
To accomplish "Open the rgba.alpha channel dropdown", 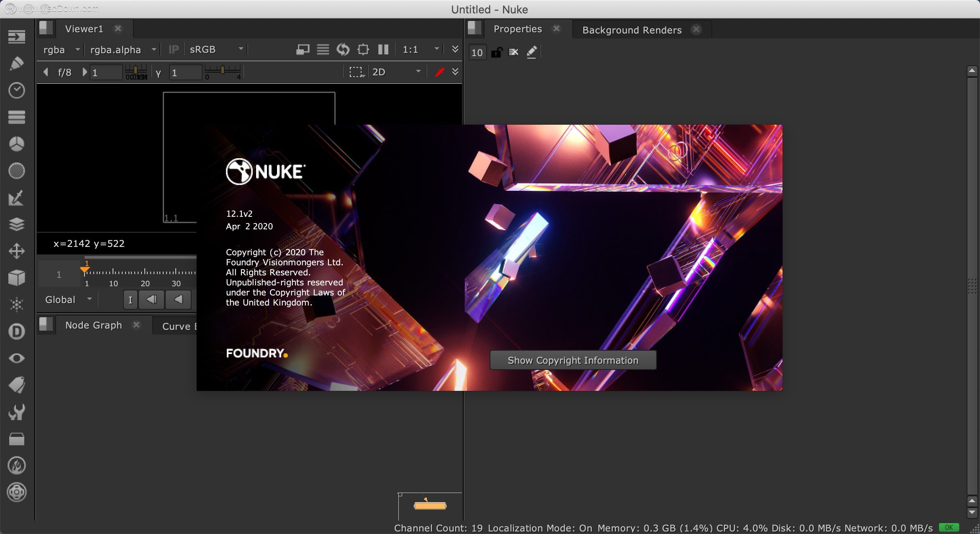I will click(x=123, y=49).
